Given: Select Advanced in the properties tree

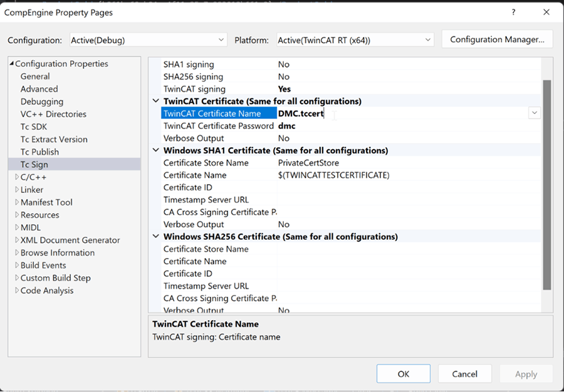Looking at the screenshot, I should click(39, 89).
